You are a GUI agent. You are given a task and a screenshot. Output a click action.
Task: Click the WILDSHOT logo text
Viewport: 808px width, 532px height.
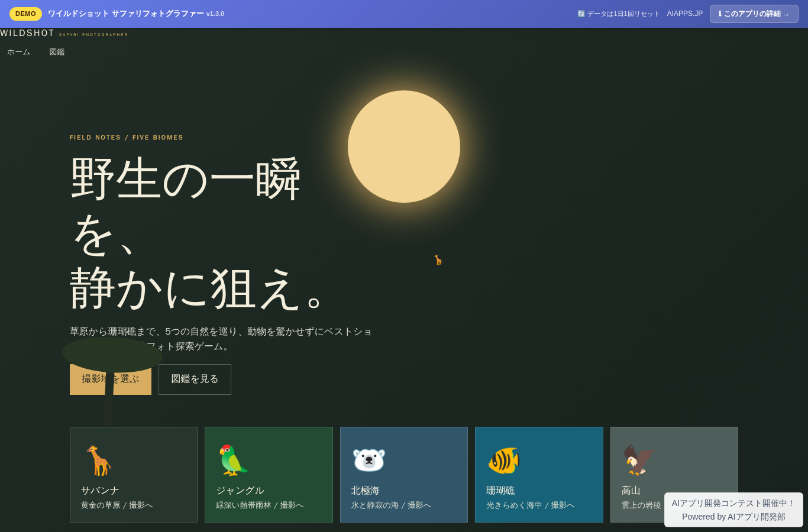pos(27,33)
